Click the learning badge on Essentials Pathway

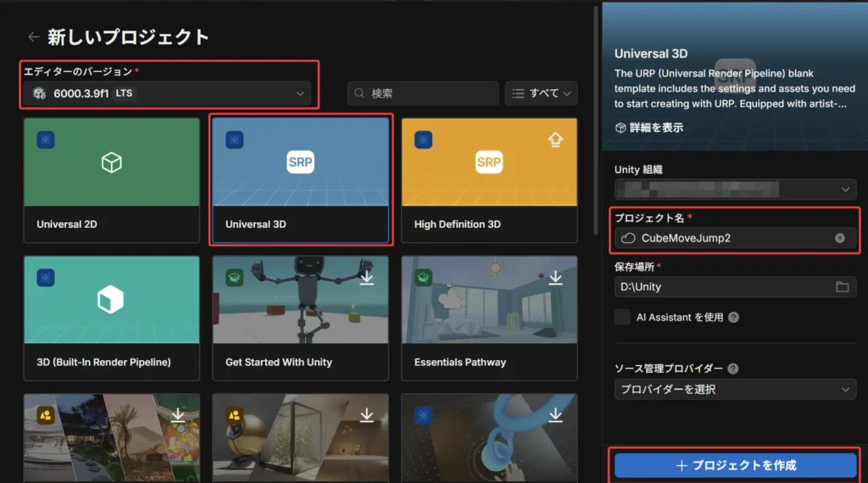click(x=424, y=277)
